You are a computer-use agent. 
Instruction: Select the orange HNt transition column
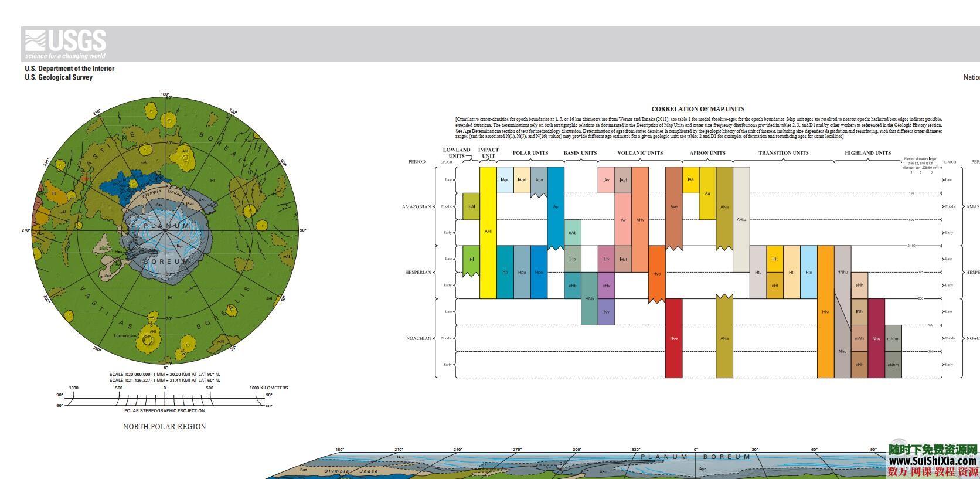pos(825,312)
